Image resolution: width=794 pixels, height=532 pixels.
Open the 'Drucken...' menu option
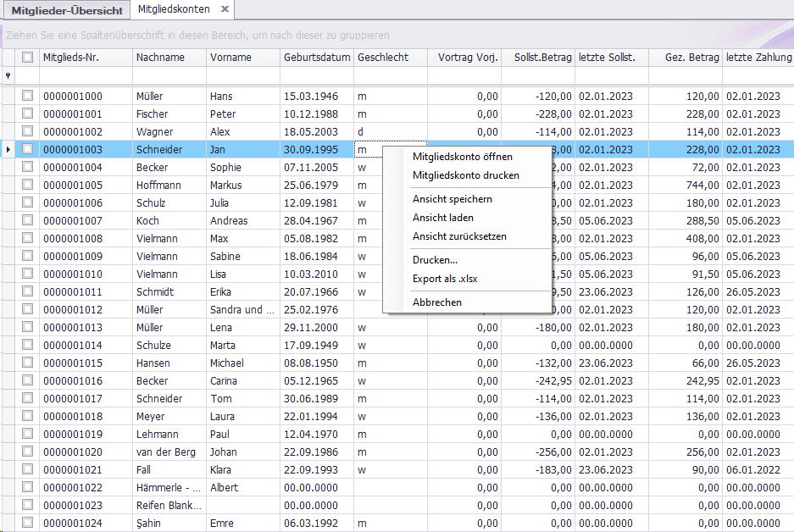(x=435, y=260)
